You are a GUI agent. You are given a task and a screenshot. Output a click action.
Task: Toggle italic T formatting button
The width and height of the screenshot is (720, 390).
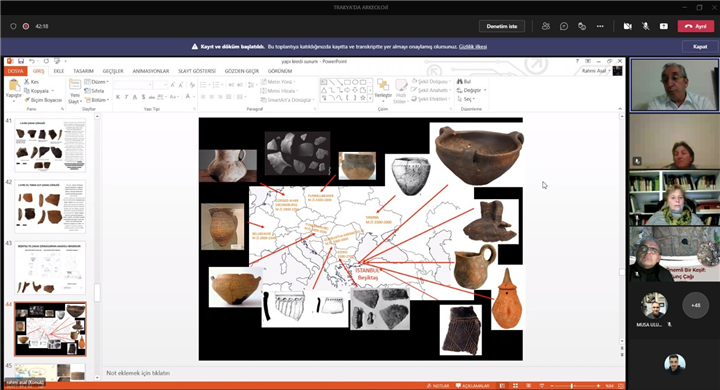point(126,97)
